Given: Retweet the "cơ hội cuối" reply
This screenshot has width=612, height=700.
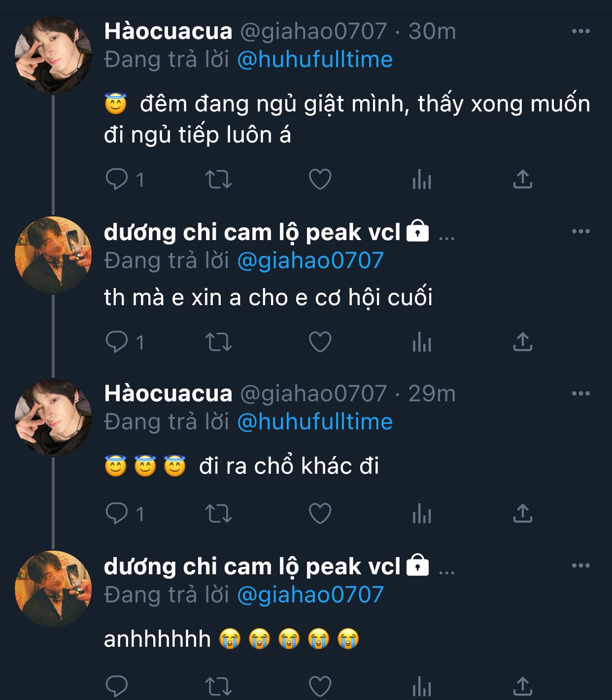Looking at the screenshot, I should point(218,342).
